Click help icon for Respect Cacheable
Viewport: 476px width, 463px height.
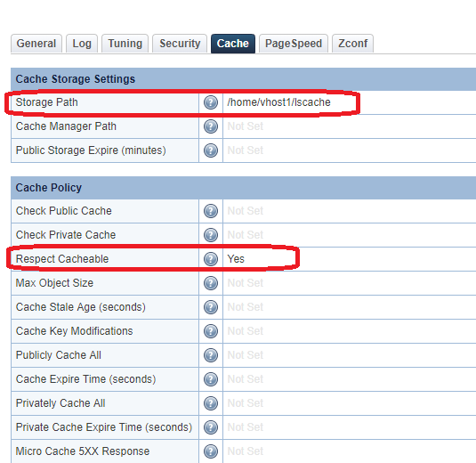(x=211, y=259)
